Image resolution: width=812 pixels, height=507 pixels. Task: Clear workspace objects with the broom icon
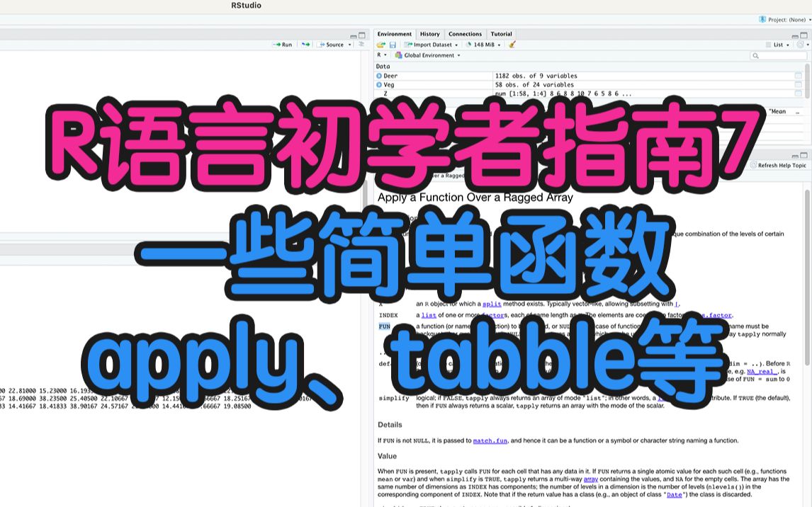[x=512, y=45]
